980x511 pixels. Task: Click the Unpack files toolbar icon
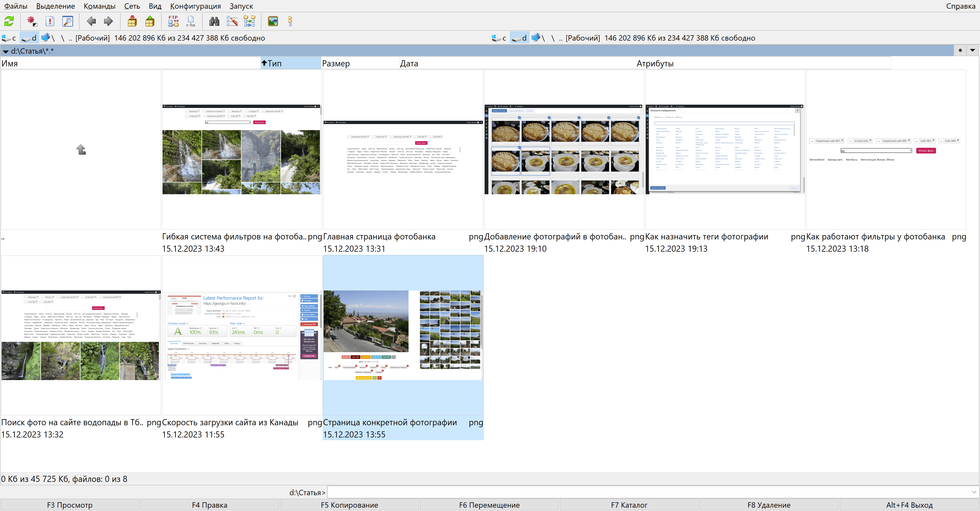click(150, 21)
